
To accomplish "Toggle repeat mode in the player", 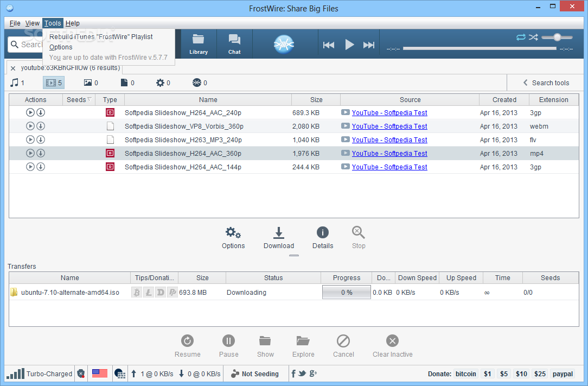I will [x=521, y=37].
